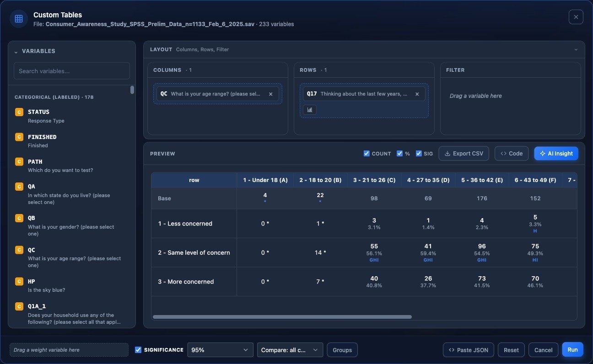Run the custom table
Screen dimensions: 593x364
[x=572, y=349]
